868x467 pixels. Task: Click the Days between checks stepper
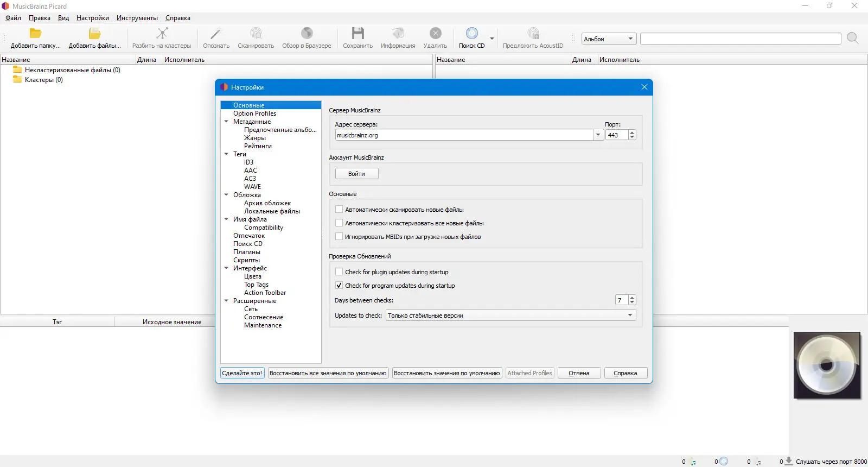[x=632, y=300]
